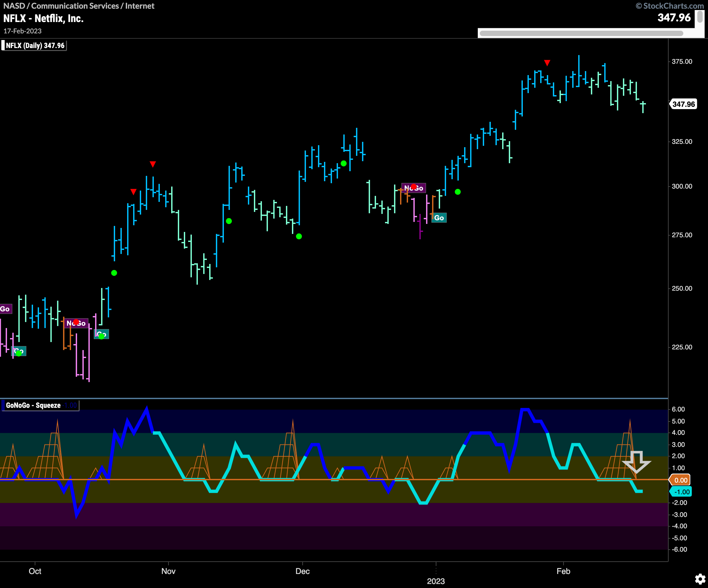
Task: Click the green dot marker in early December
Action: (x=344, y=164)
